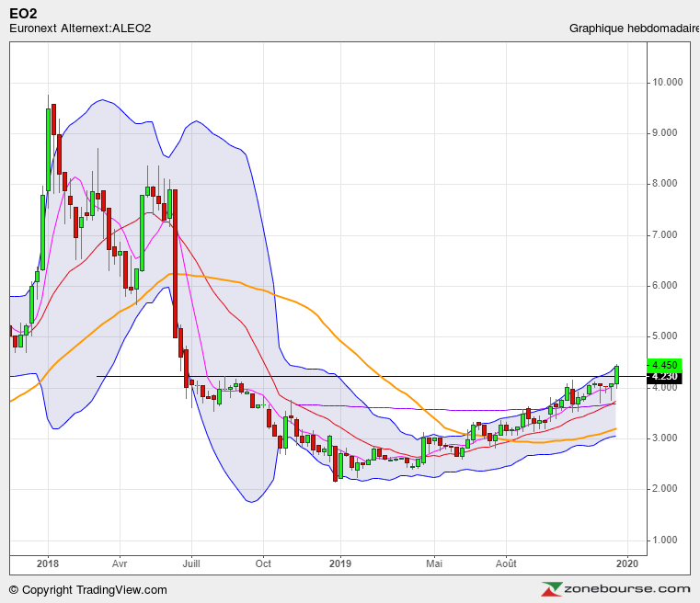The image size is (700, 603).
Task: Click the 2018 date axis label
Action: tap(48, 563)
